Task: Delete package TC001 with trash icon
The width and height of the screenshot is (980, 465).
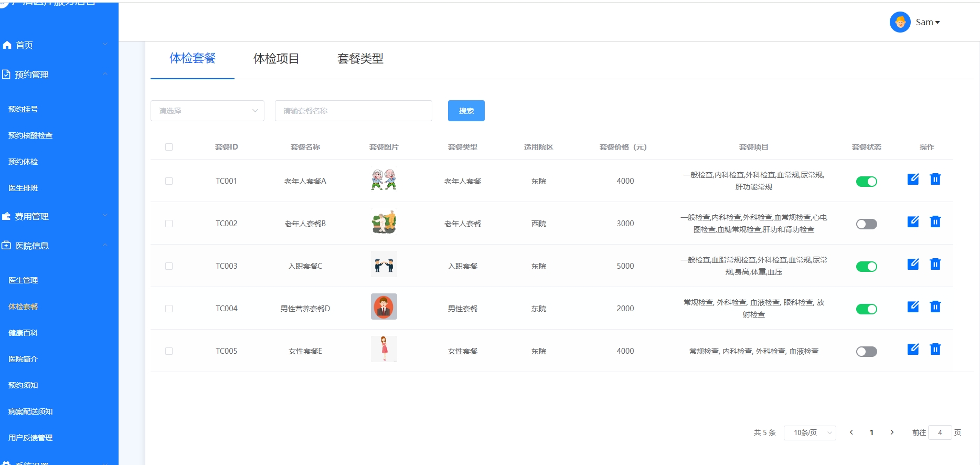Action: click(935, 179)
